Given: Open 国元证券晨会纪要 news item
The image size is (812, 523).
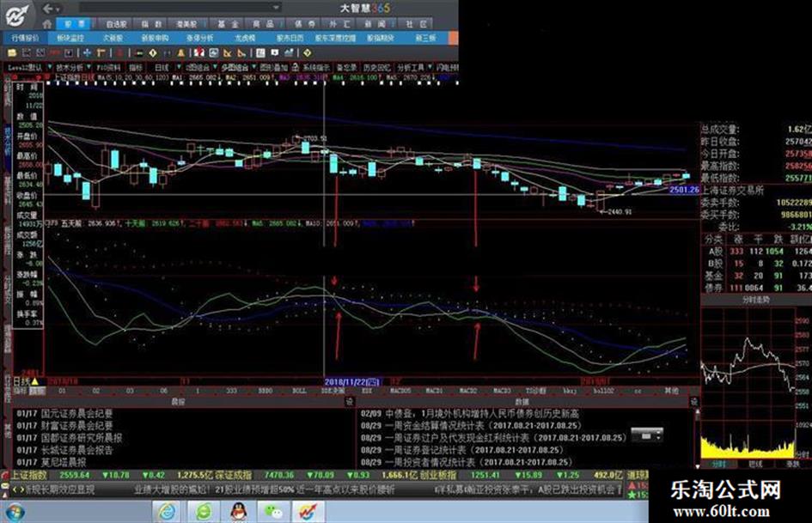Looking at the screenshot, I should (x=64, y=413).
